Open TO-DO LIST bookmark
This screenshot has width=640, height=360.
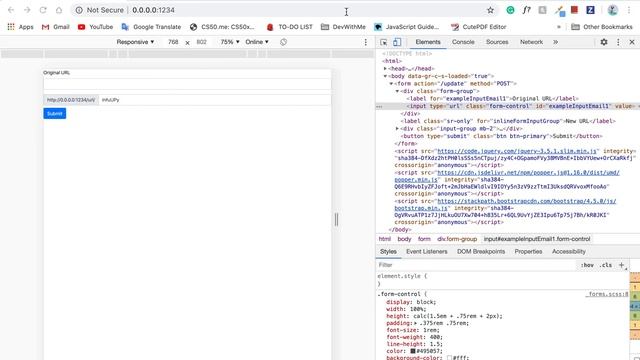click(289, 27)
